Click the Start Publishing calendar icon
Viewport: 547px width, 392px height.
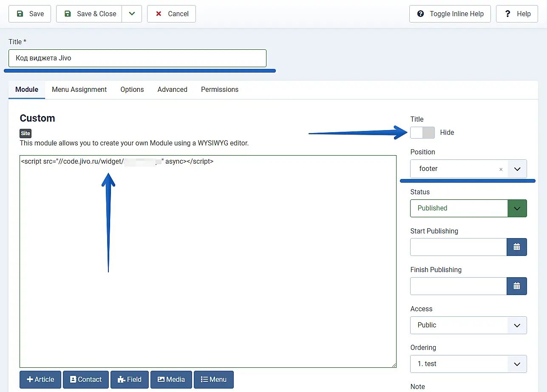516,247
